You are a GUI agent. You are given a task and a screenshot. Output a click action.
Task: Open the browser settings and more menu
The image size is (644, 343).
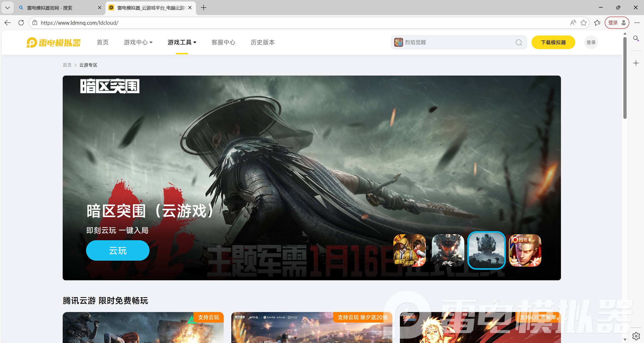pos(637,23)
